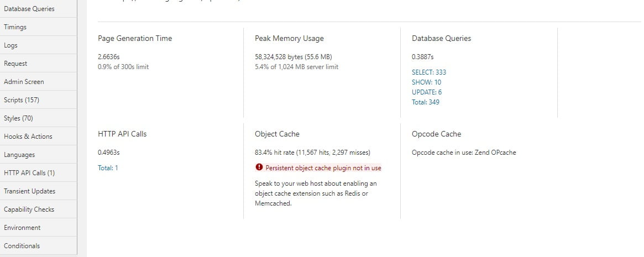Image resolution: width=644 pixels, height=257 pixels.
Task: Select Languages in the sidebar
Action: point(38,154)
